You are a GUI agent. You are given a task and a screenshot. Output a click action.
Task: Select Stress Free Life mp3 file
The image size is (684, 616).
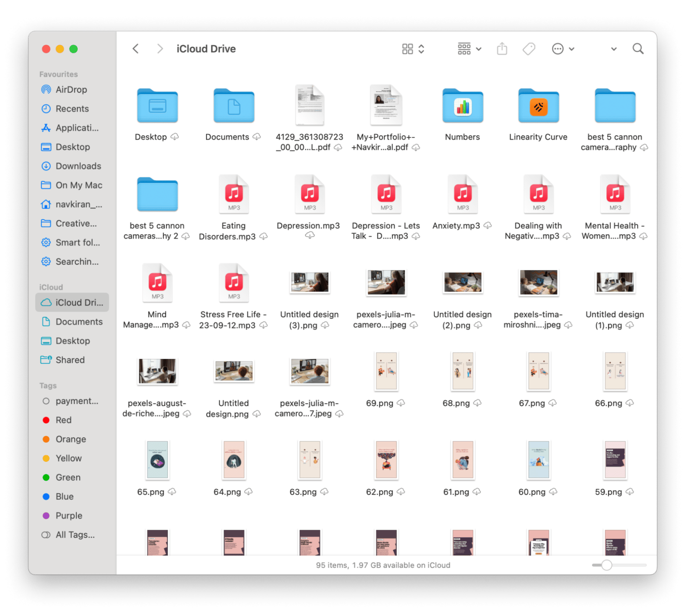[234, 283]
